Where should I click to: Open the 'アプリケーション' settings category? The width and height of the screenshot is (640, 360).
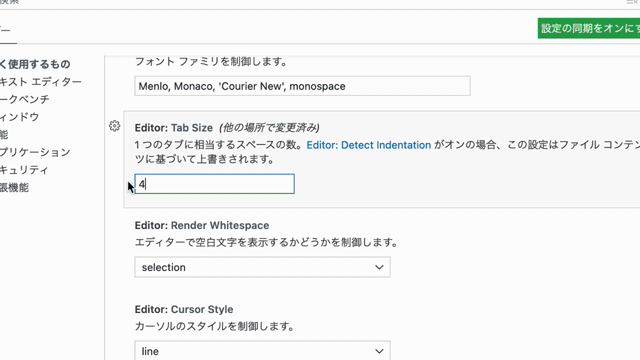click(x=36, y=152)
